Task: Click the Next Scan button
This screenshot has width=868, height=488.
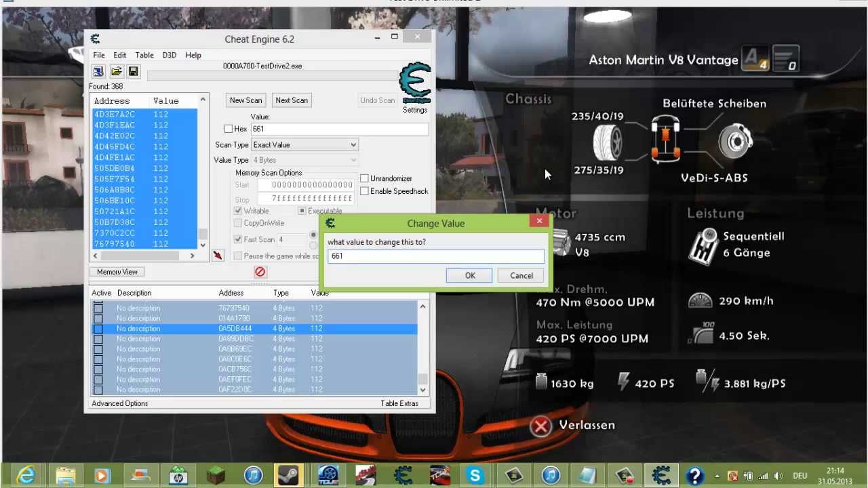Action: point(292,100)
